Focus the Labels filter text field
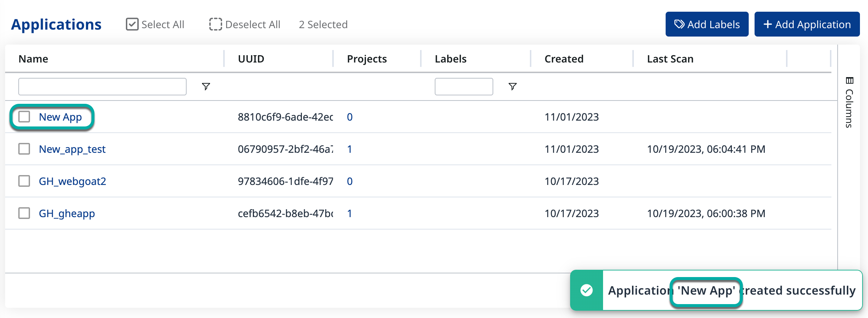 [464, 87]
